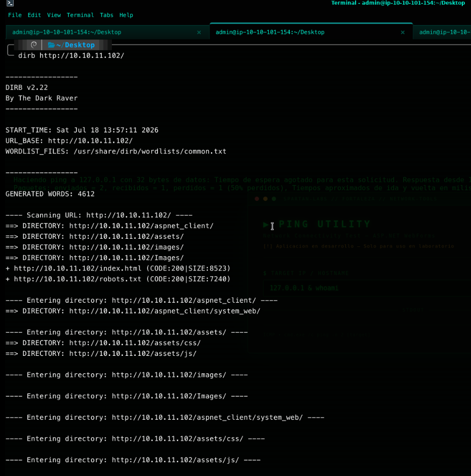
Task: Open the Help menu
Action: pyautogui.click(x=126, y=15)
